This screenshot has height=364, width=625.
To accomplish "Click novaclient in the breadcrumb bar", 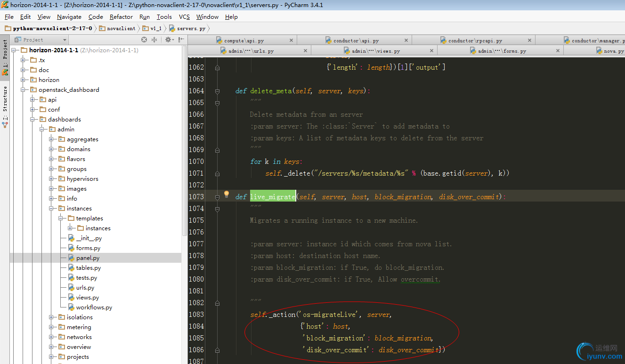I will point(121,28).
